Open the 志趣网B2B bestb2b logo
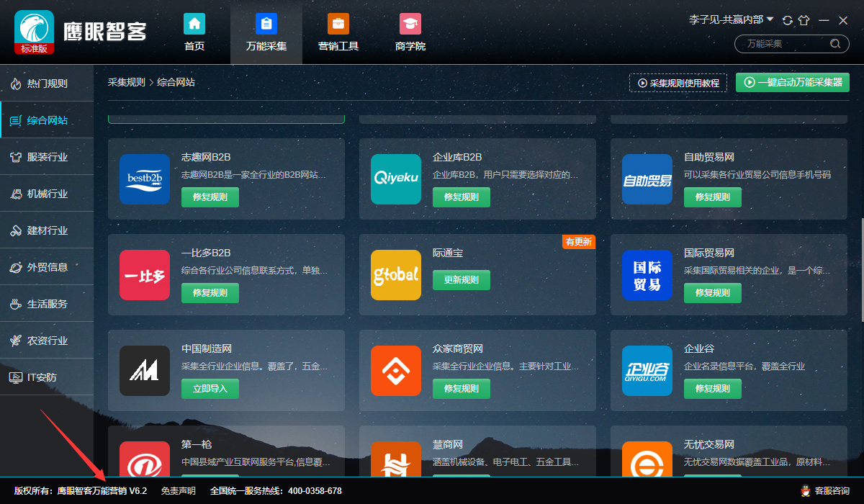The image size is (864, 504). click(145, 179)
